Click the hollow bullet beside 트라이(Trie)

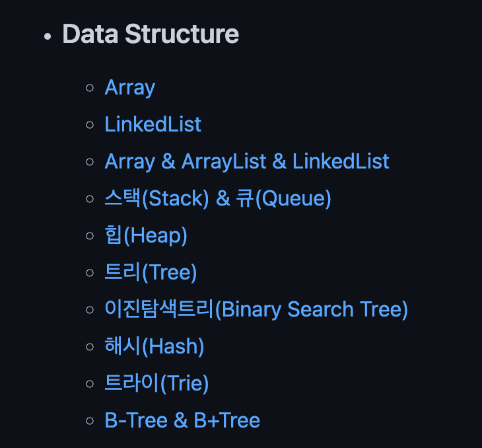[x=90, y=385]
